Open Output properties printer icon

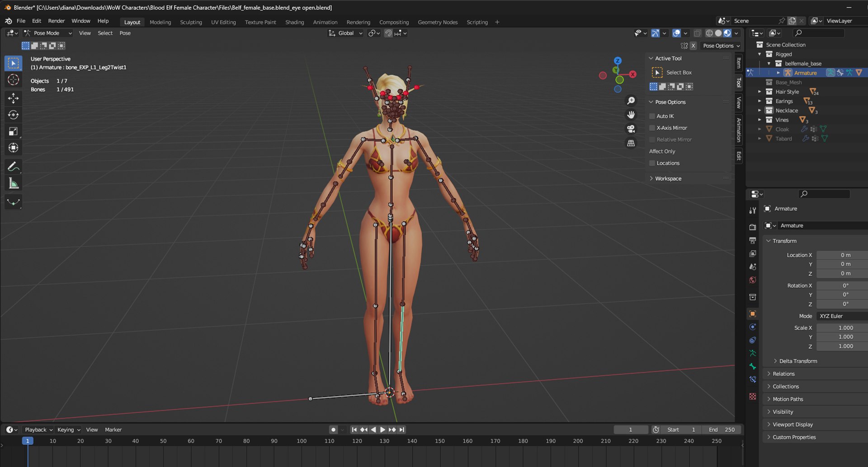point(753,240)
